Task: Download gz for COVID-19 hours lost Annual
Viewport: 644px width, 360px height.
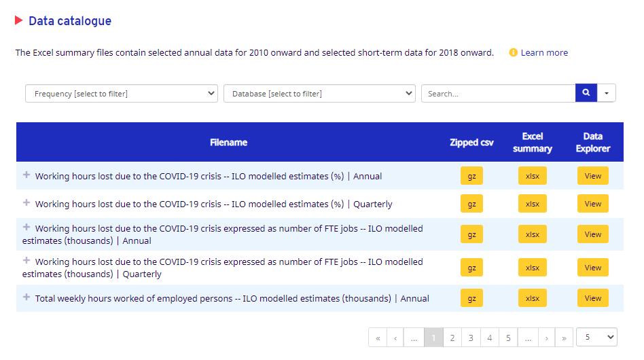Action: tap(471, 176)
